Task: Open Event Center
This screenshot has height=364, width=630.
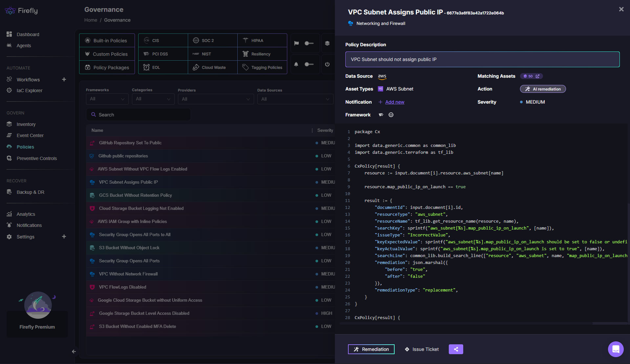Action: [x=30, y=135]
